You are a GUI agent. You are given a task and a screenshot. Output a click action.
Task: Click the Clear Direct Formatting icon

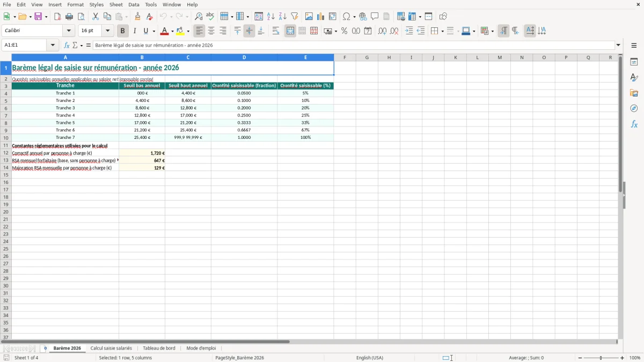[149, 17]
